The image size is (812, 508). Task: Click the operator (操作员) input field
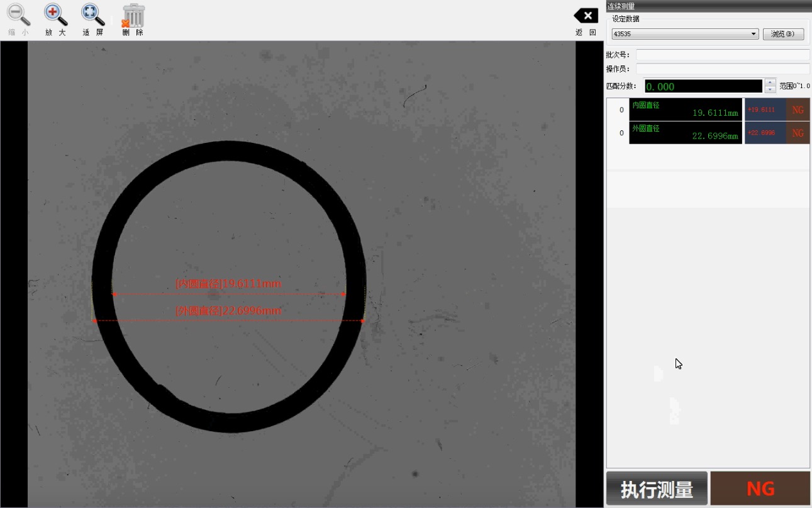point(722,69)
